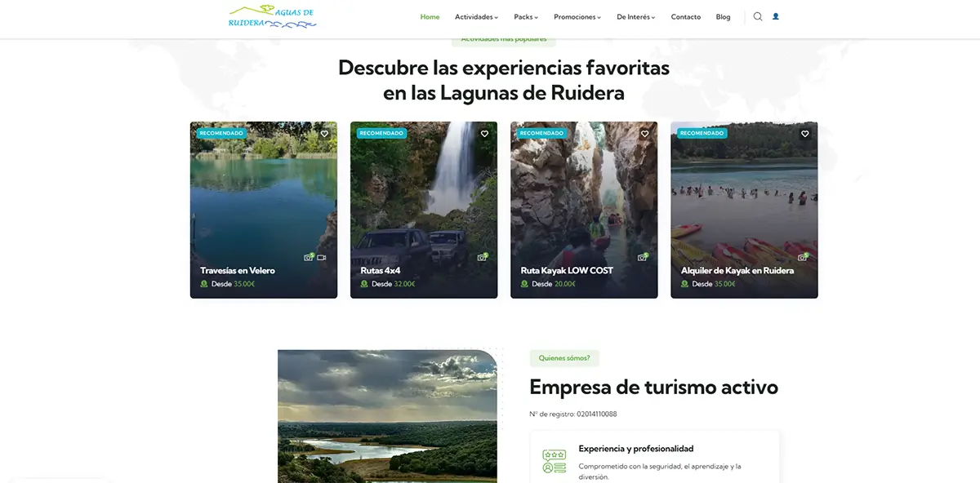Favorite the Ruta Kayak LOW COST card
The width and height of the screenshot is (980, 483).
pos(644,134)
